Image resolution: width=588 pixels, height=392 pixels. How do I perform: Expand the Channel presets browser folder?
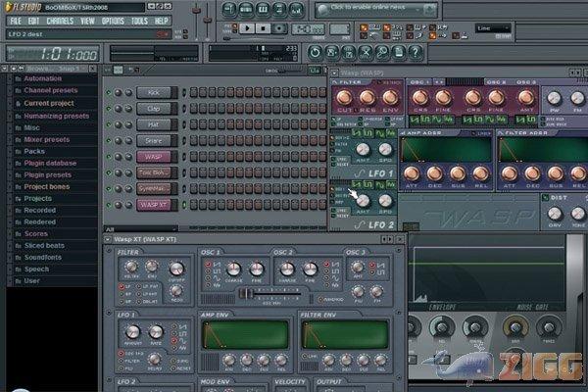tap(51, 90)
